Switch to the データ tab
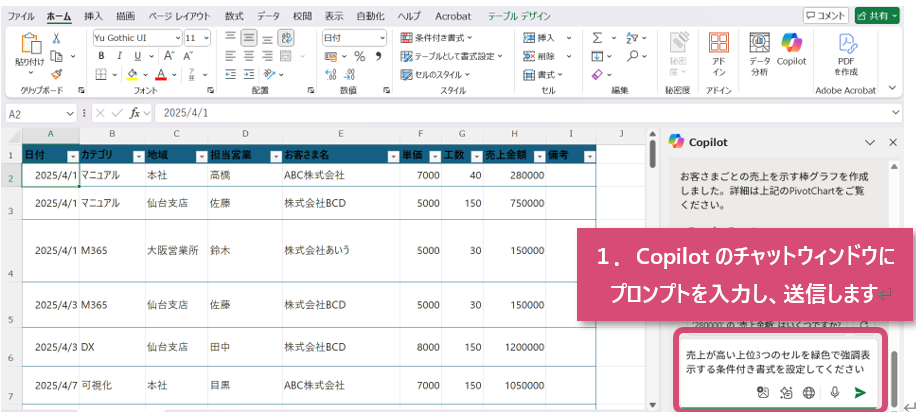The height and width of the screenshot is (412, 916). (269, 16)
